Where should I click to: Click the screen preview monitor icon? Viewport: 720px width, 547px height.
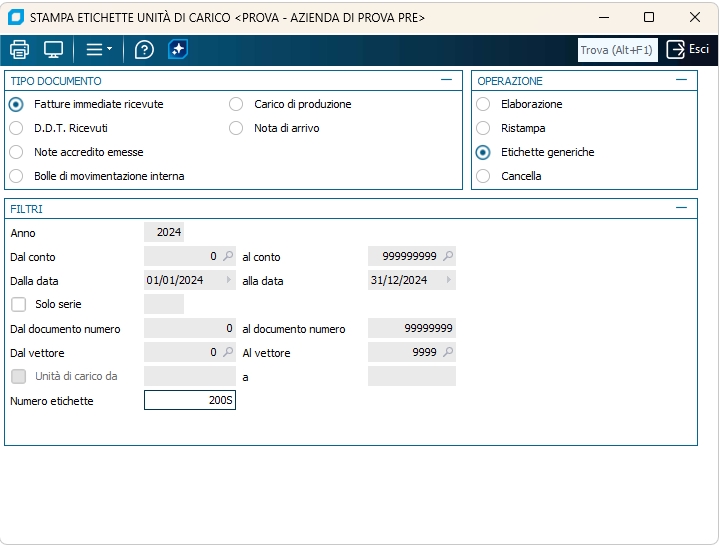point(53,50)
